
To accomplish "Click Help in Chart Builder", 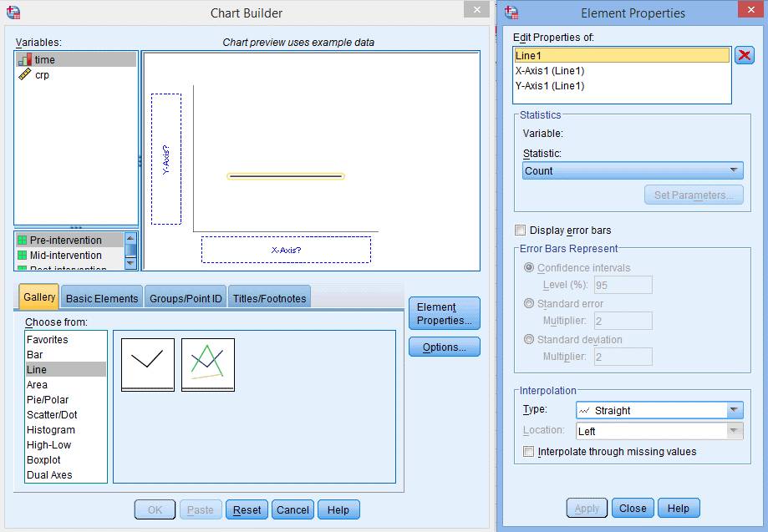I will [338, 509].
